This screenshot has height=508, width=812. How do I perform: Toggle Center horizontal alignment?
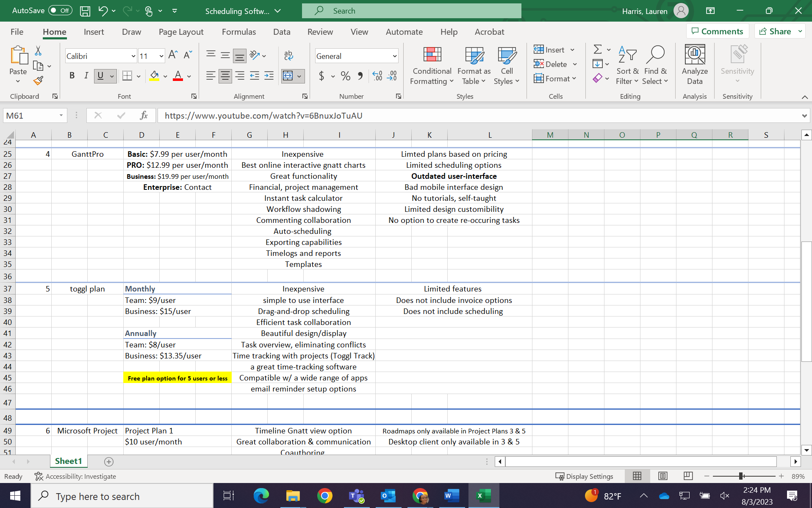tap(225, 76)
